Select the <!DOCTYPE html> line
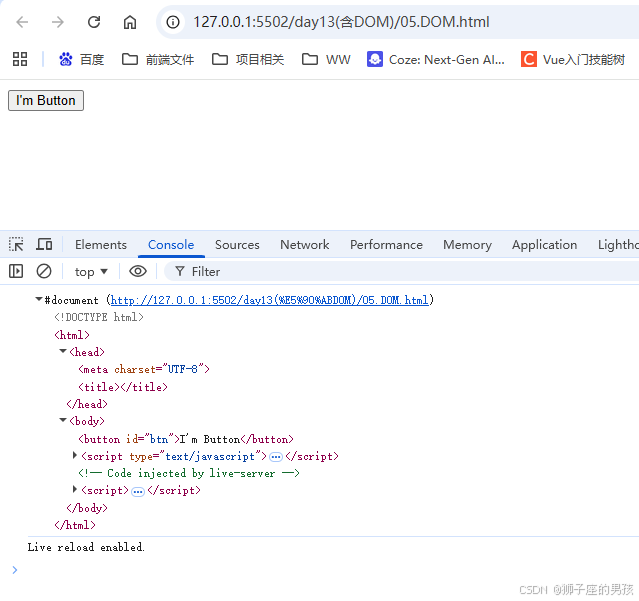Image resolution: width=639 pixels, height=601 pixels. tap(99, 317)
